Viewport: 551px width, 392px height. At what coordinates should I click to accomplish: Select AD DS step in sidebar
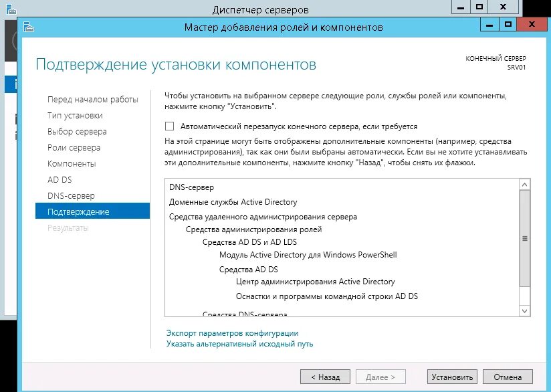60,180
